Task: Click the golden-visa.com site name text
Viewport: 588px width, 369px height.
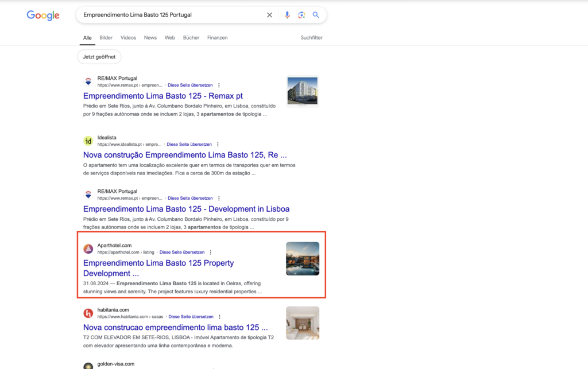Action: click(x=116, y=364)
